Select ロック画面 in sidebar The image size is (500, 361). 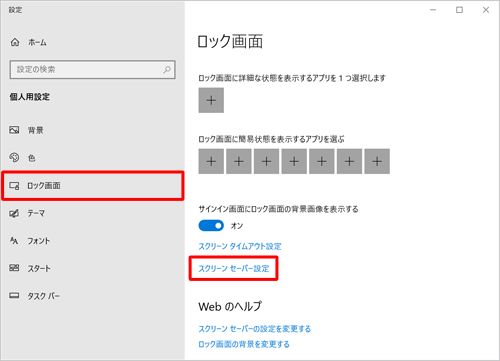click(93, 186)
